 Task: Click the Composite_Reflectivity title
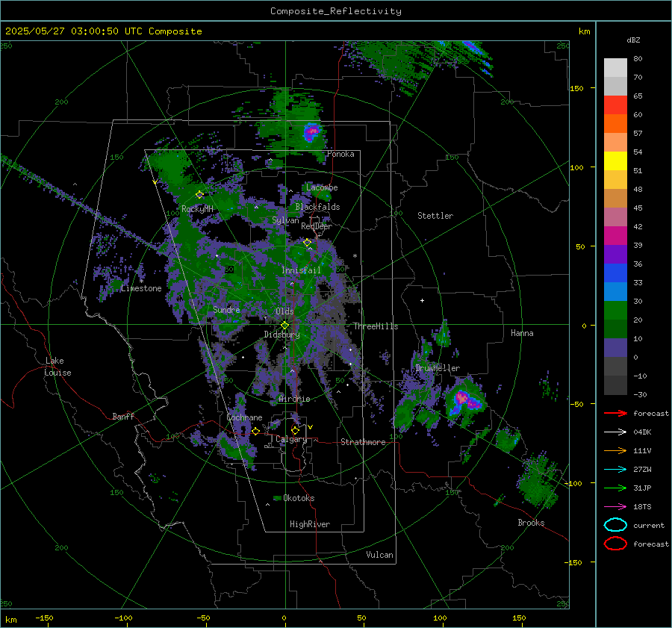(336, 11)
